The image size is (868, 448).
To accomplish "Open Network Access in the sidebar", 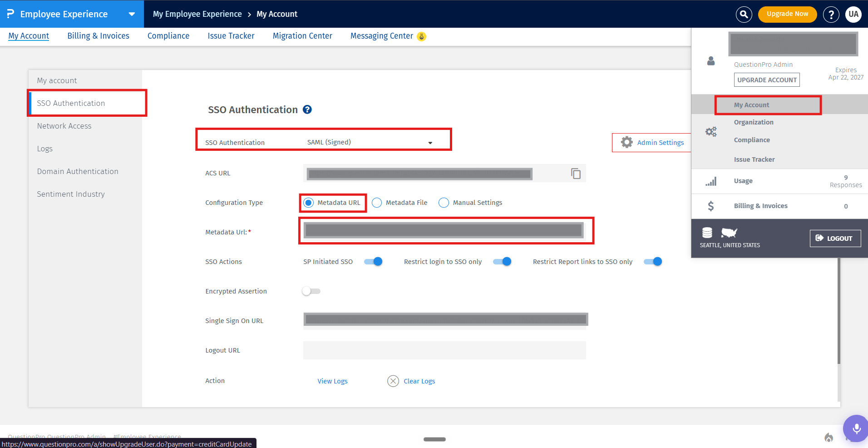I will [85, 126].
